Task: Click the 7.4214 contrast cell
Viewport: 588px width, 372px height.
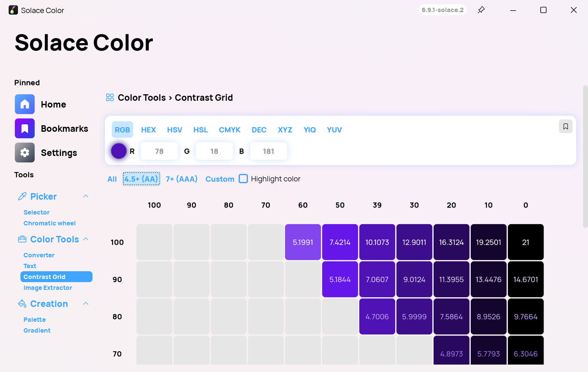Action: click(340, 242)
